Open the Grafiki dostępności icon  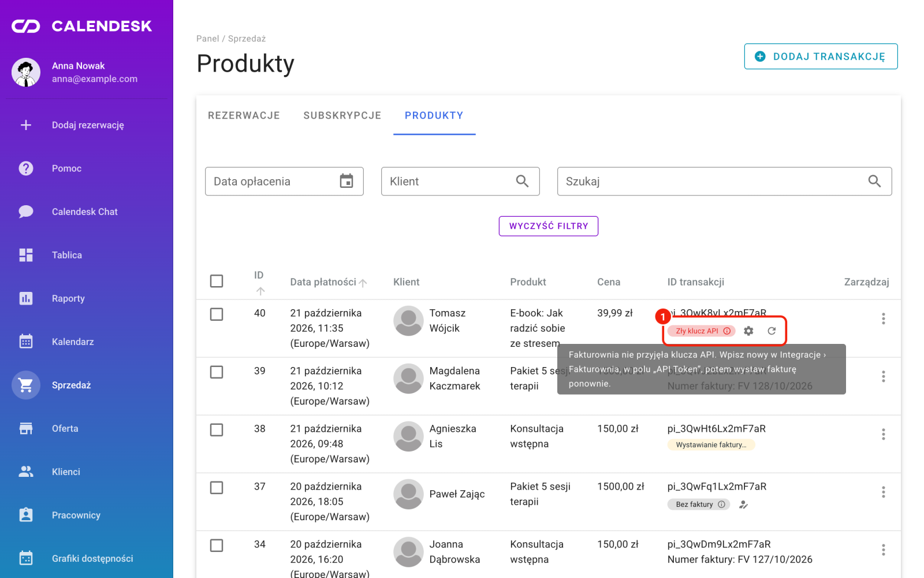(26, 558)
